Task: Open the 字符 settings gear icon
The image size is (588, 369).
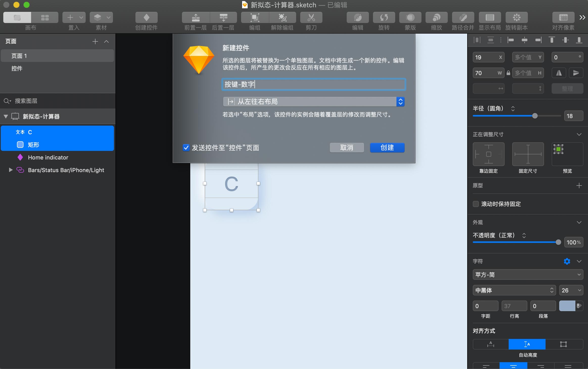Action: click(x=567, y=261)
